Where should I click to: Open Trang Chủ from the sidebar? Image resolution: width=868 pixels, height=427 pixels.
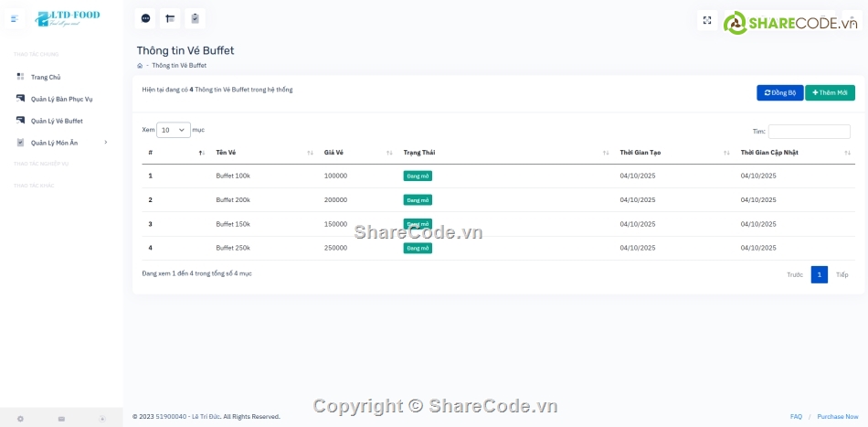(46, 77)
